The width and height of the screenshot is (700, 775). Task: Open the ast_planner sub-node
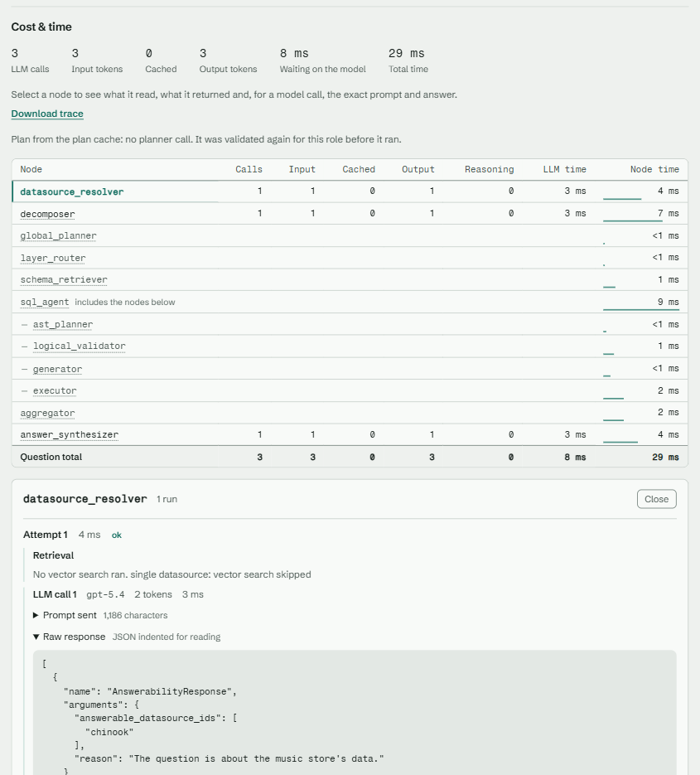[x=63, y=324]
